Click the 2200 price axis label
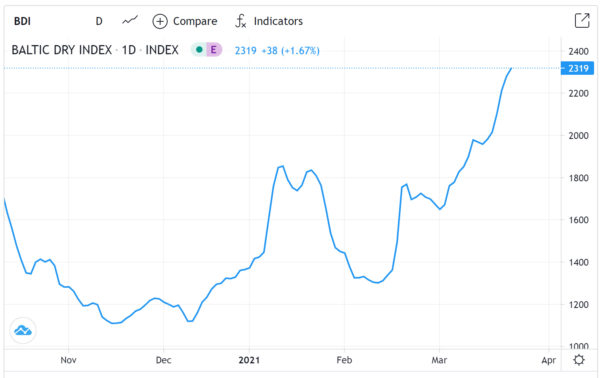Viewport: 600px width, 378px height. [579, 93]
